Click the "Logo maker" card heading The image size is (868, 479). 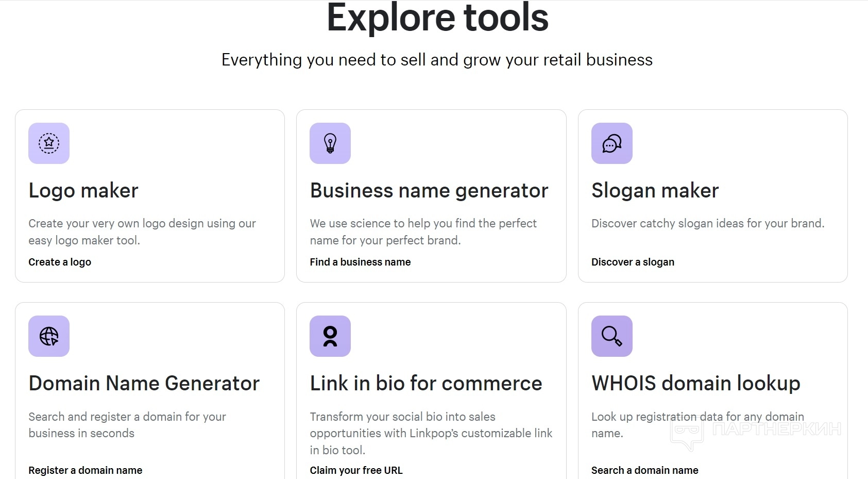point(83,191)
